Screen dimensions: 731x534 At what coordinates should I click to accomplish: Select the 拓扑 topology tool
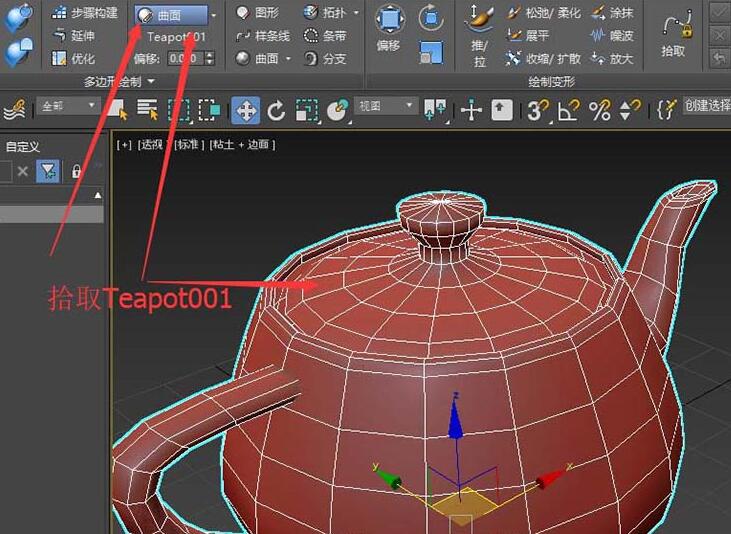point(324,13)
